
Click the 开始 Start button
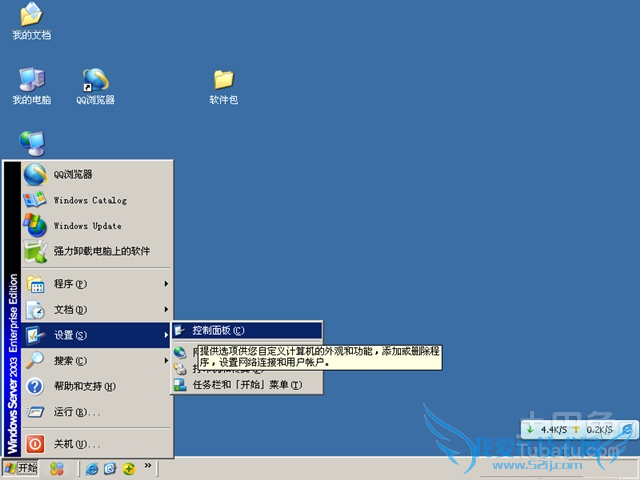point(20,468)
